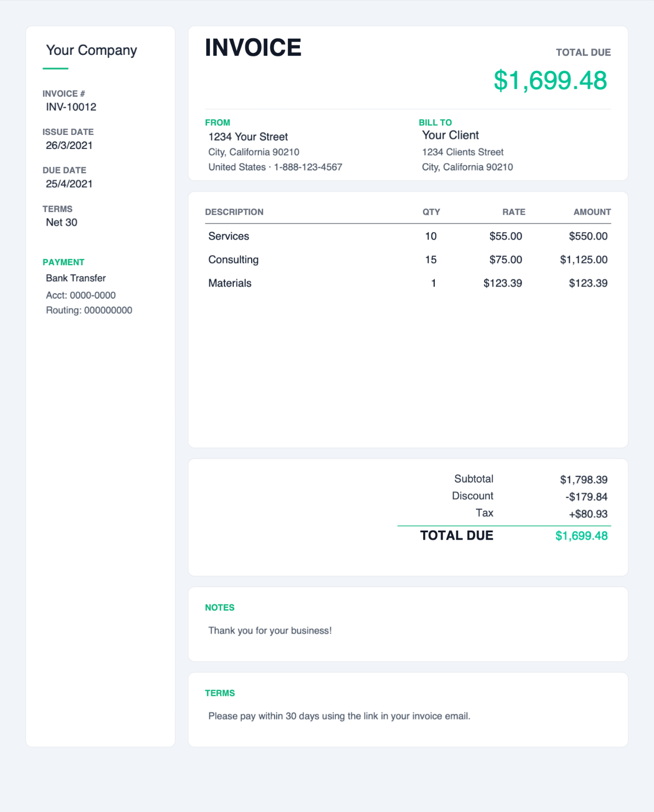Click the Net 30 terms value
The width and height of the screenshot is (654, 812).
[62, 222]
